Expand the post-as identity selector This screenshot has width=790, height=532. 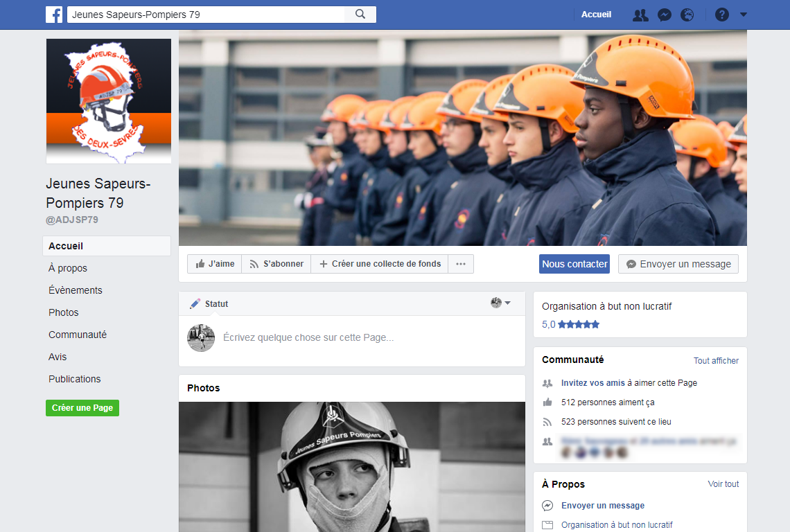(501, 303)
